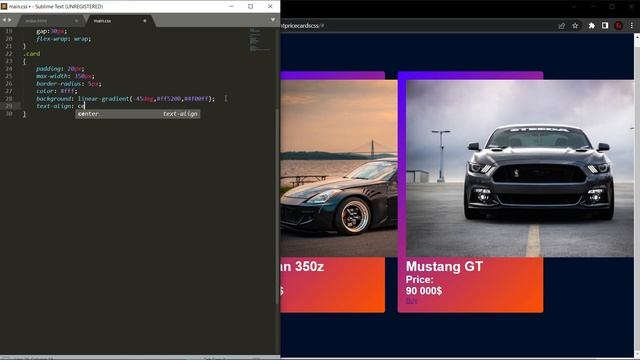Click line number 30 in the gutter
This screenshot has height=360, width=640.
point(9,114)
